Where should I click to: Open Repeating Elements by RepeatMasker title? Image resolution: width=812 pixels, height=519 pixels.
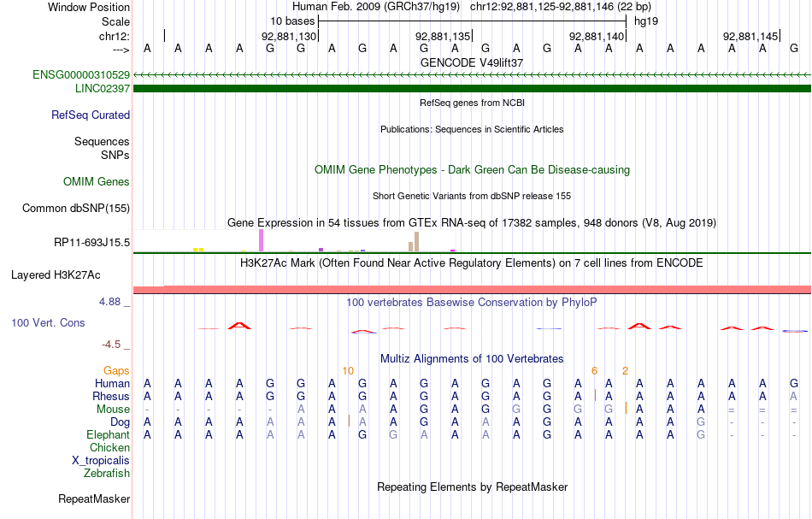[472, 487]
